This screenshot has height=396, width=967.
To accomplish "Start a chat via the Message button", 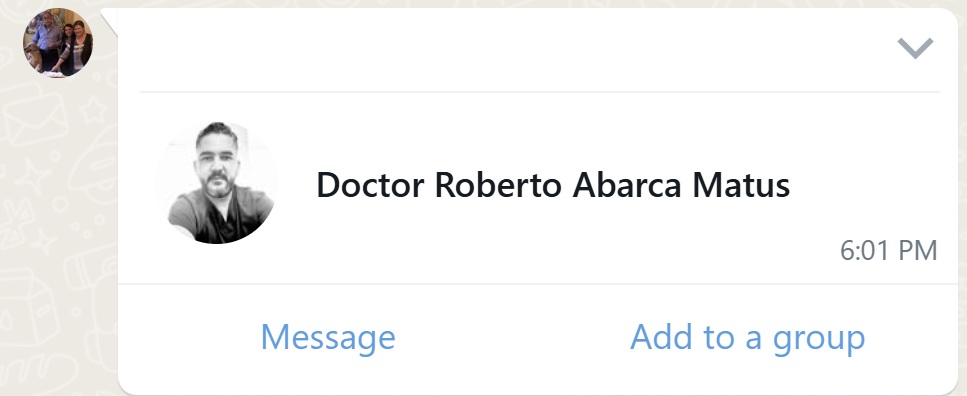I will pos(328,337).
